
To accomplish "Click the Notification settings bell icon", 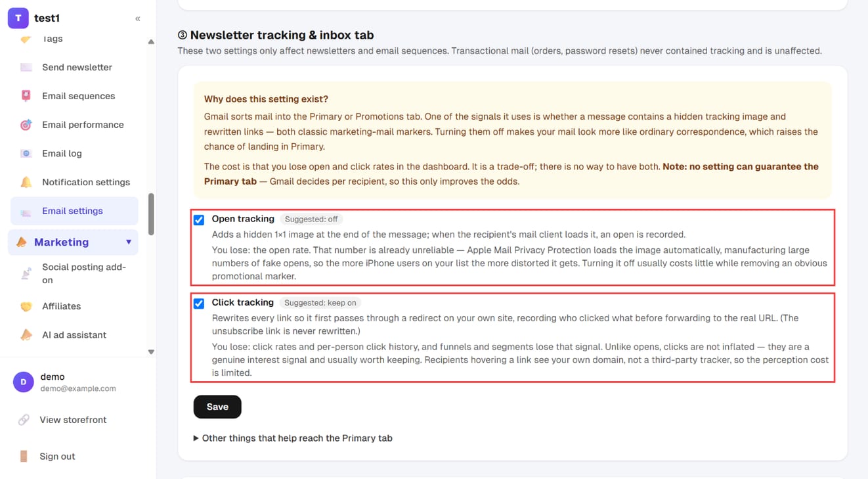I will tap(26, 182).
